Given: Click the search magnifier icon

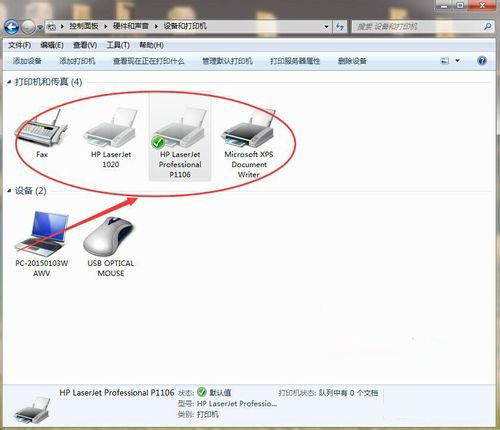Looking at the screenshot, I should click(x=488, y=26).
